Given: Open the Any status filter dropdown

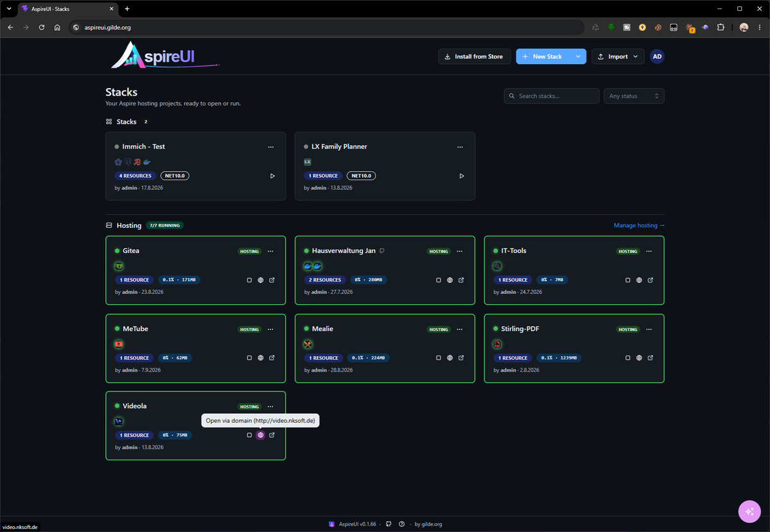Looking at the screenshot, I should coord(634,96).
